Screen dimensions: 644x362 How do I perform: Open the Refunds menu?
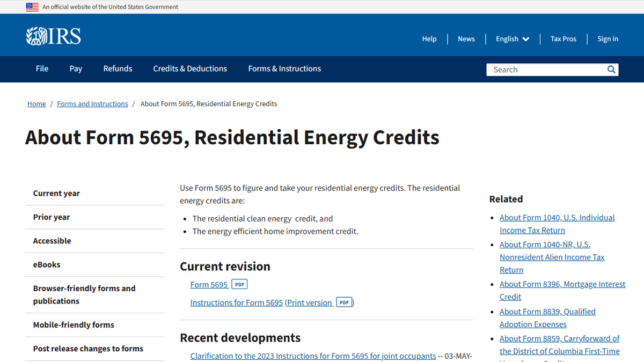coord(118,69)
